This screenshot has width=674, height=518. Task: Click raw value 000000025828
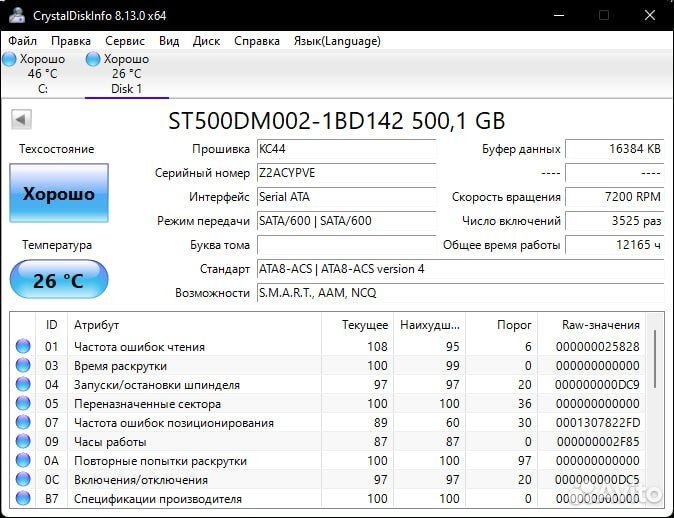597,346
